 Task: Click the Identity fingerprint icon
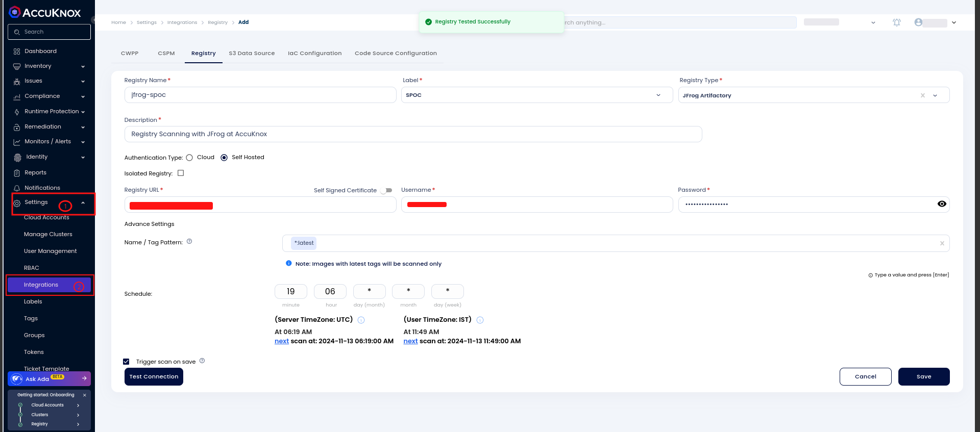[17, 157]
